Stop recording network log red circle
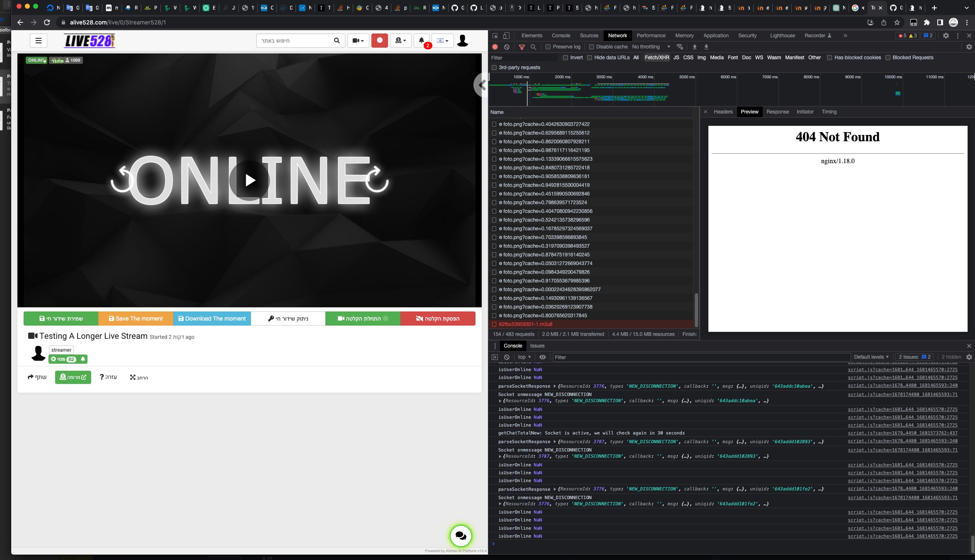The height and width of the screenshot is (560, 975). 495,47
